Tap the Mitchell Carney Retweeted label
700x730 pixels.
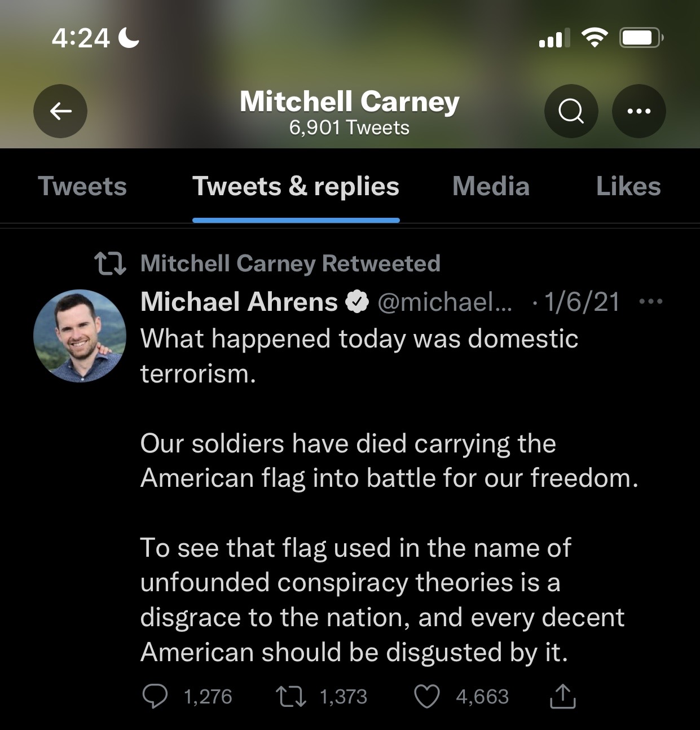point(290,263)
